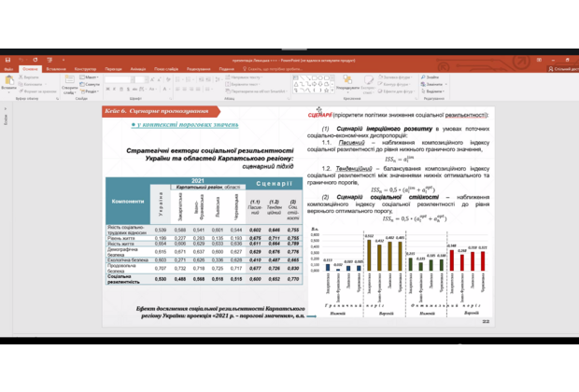Click the Redo icon in the quick access toolbar
This screenshot has width=579, height=392.
pyautogui.click(x=35, y=60)
